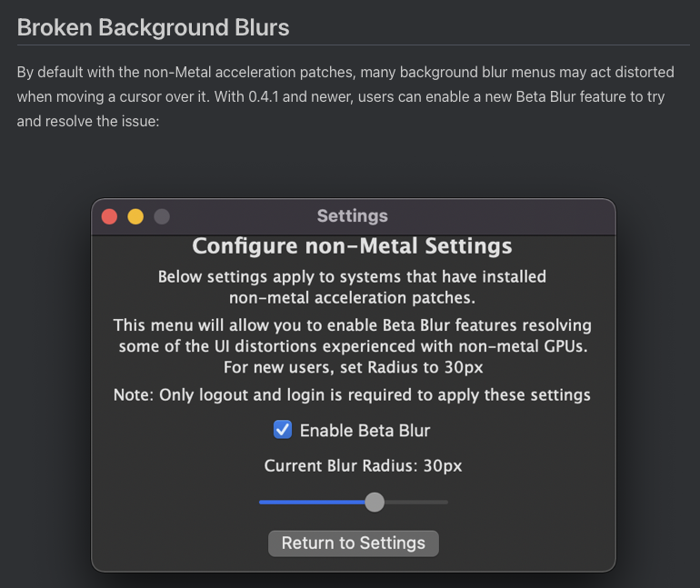This screenshot has width=700, height=588.
Task: Click the "Settings" window title text
Action: coord(353,216)
